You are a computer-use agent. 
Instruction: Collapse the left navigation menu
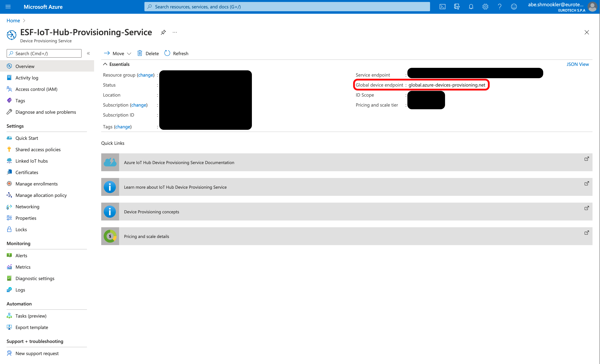pos(88,53)
